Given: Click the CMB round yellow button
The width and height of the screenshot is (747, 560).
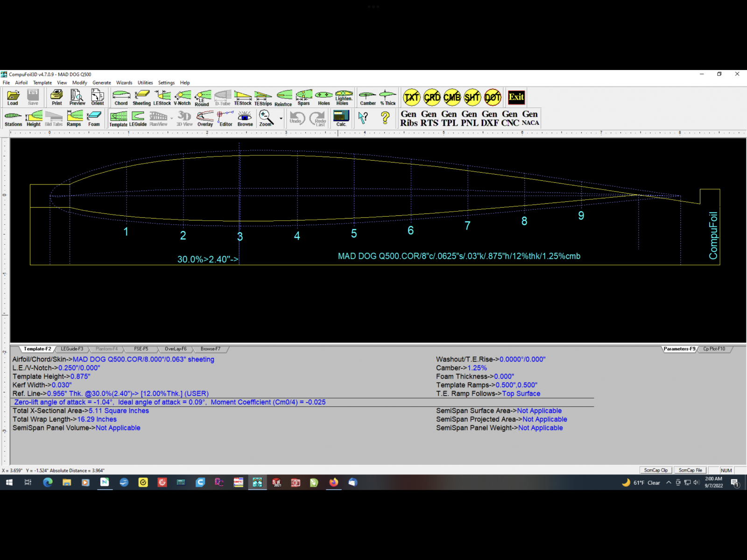Looking at the screenshot, I should [x=452, y=97].
